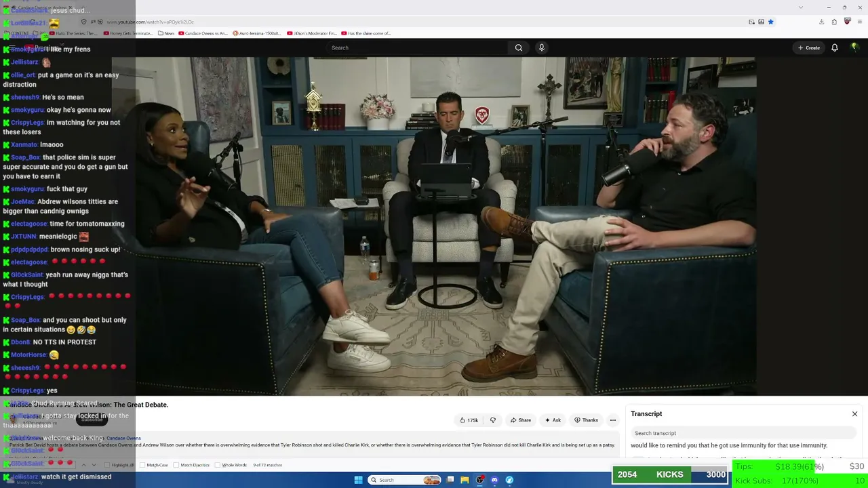Open the browser hamburger application menu
868x488 pixels.
click(860, 22)
